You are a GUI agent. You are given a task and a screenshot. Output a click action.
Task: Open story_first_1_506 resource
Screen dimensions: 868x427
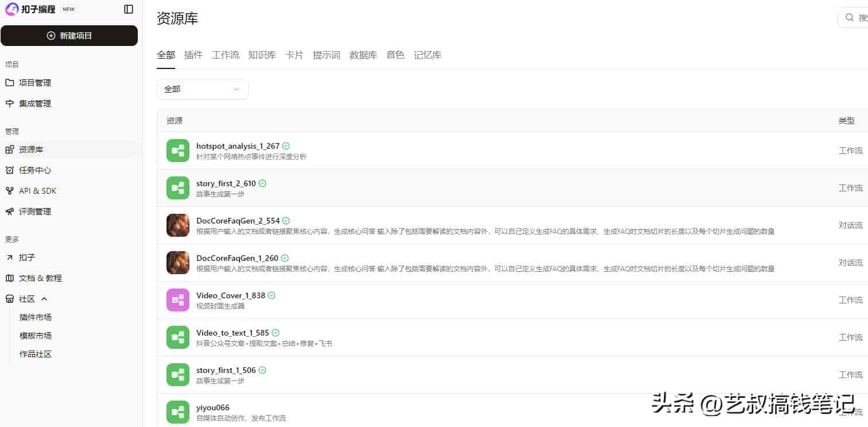(x=226, y=370)
